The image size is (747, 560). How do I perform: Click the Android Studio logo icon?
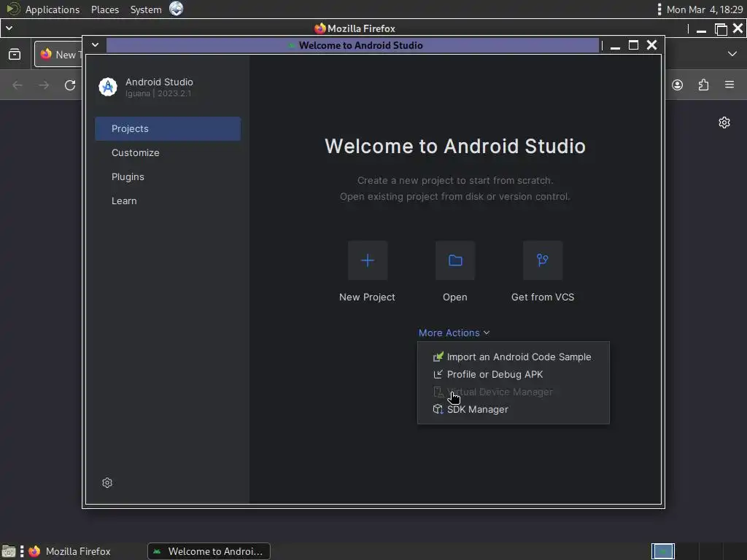[x=108, y=87]
